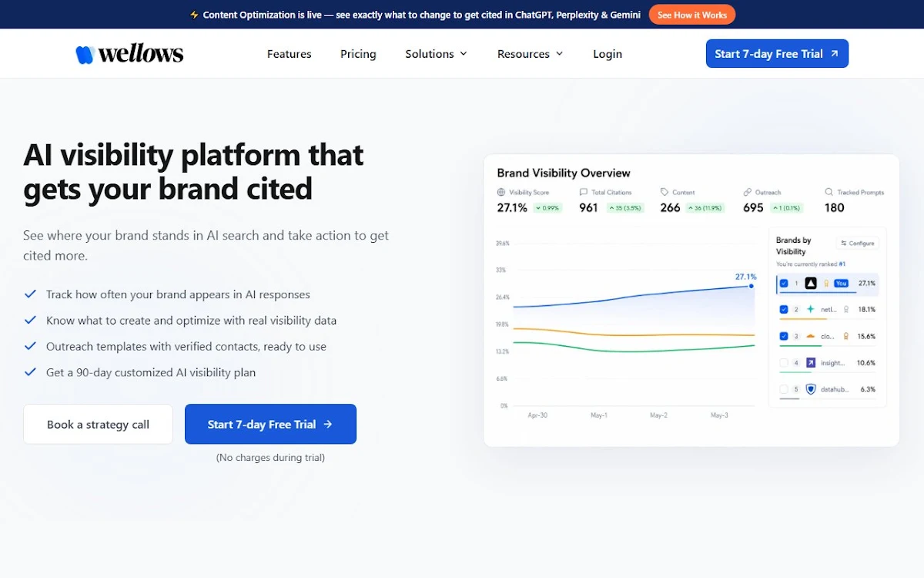Check the insight... brand checkbox
924x578 pixels.
click(784, 362)
